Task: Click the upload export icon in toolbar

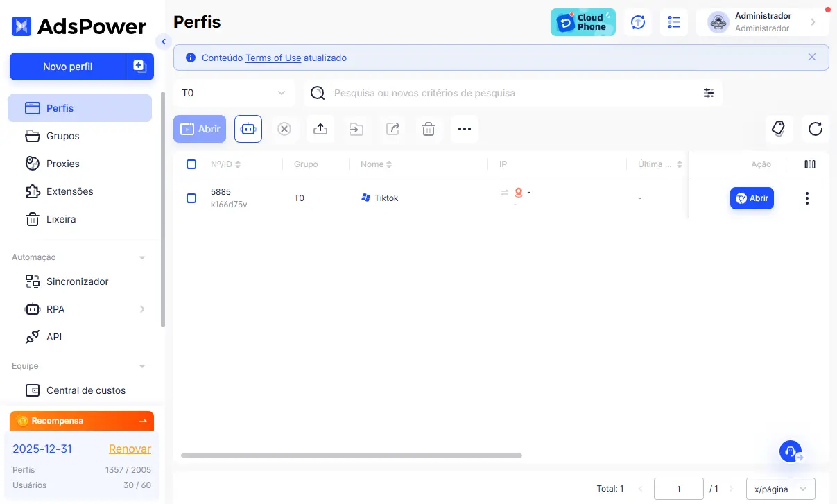Action: coord(320,129)
